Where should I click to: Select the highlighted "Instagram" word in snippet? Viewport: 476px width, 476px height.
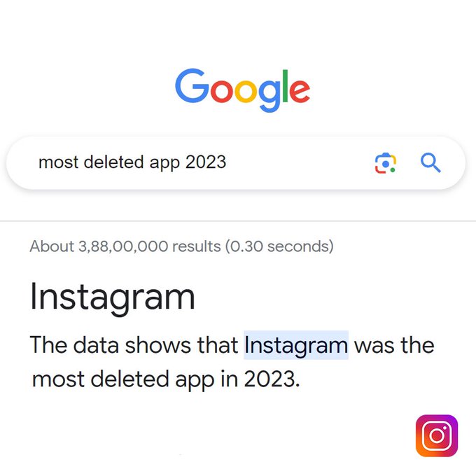pyautogui.click(x=295, y=345)
